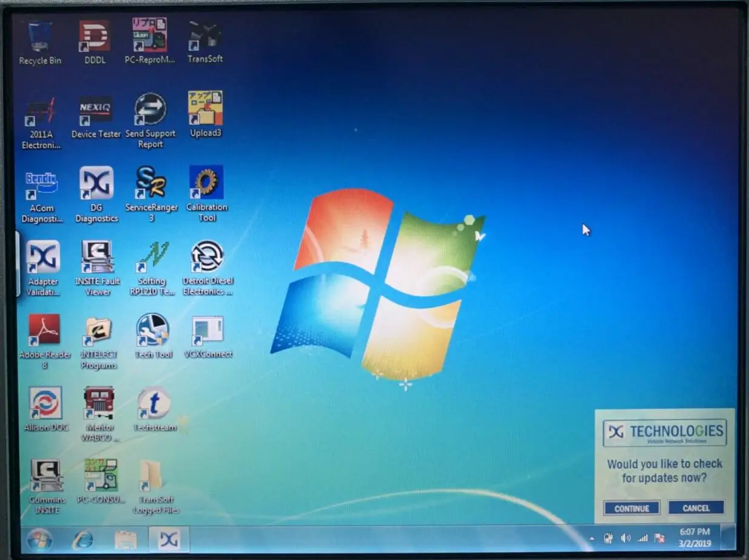Open VCXConnect desktop icon
Image resolution: width=749 pixels, height=560 pixels.
coord(208,337)
